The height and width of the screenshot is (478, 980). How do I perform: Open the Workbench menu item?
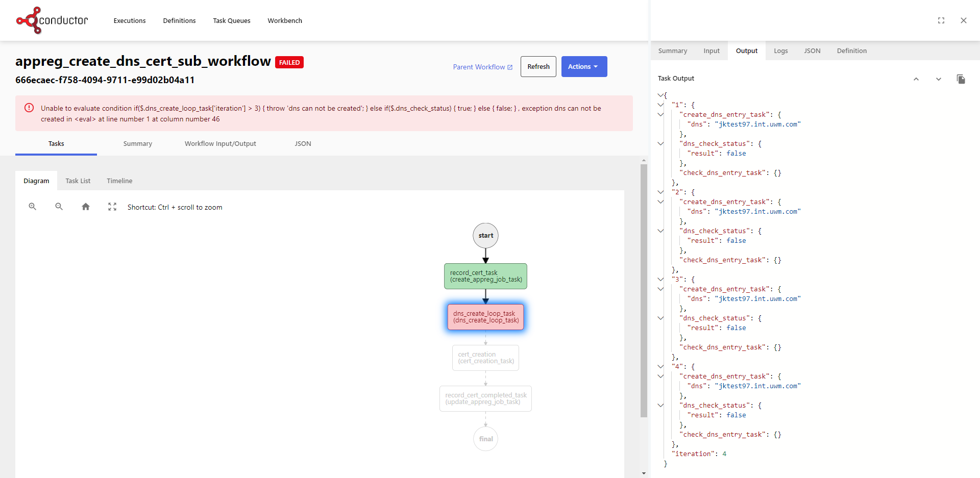point(284,20)
